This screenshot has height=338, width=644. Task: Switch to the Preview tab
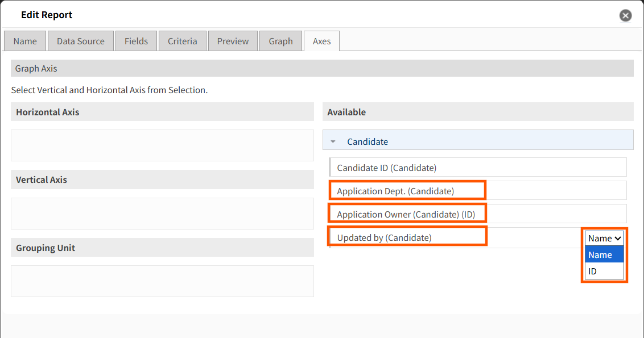233,41
